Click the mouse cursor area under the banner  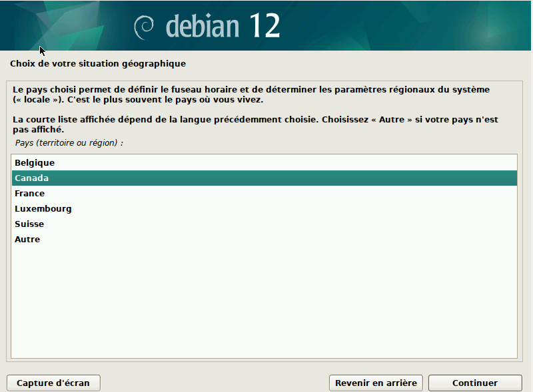pos(41,50)
